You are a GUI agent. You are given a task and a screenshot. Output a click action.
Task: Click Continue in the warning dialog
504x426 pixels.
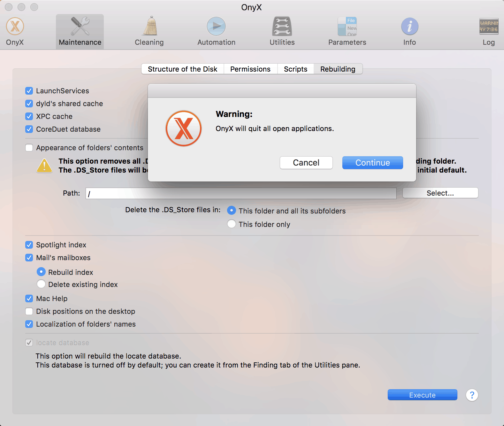373,163
